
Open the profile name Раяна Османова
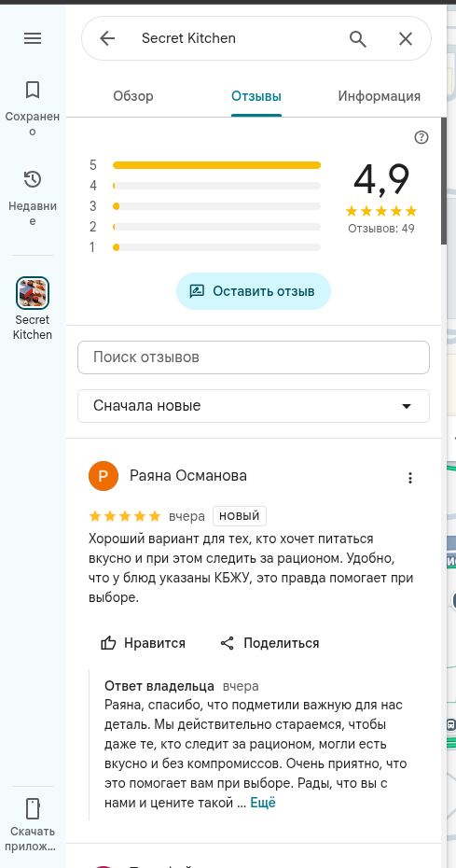[x=188, y=475]
